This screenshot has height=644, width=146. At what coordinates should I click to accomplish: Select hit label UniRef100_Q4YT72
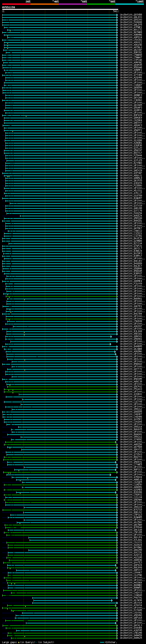click(x=131, y=369)
